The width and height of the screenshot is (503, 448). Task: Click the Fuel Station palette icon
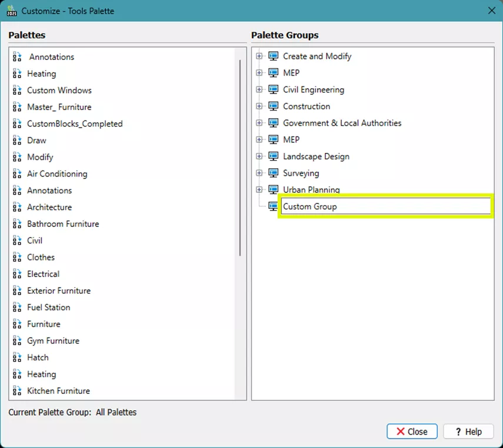pos(17,307)
